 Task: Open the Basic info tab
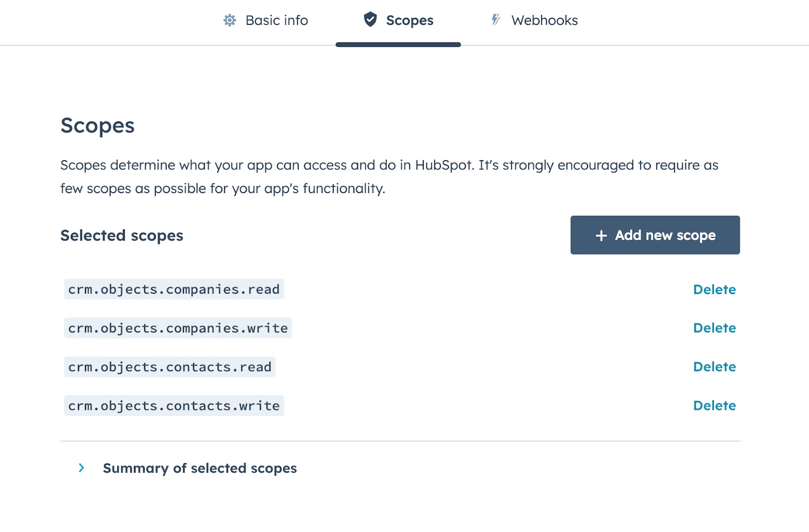coord(266,20)
